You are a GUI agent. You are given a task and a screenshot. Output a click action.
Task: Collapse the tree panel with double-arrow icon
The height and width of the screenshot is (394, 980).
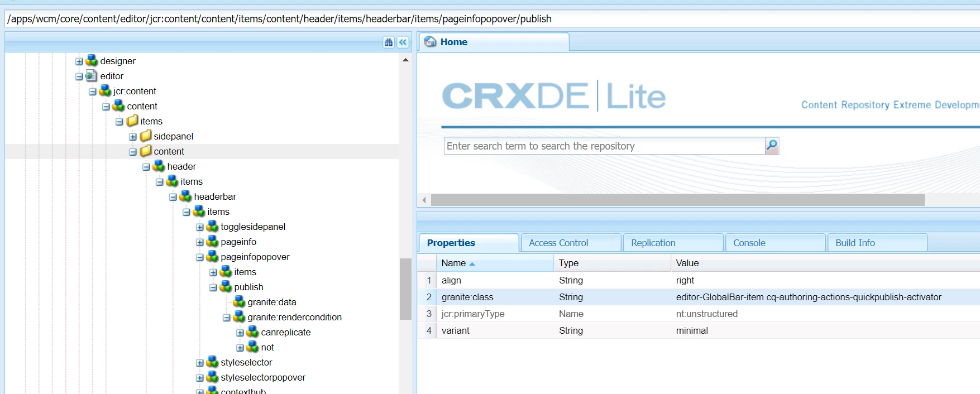click(x=403, y=42)
